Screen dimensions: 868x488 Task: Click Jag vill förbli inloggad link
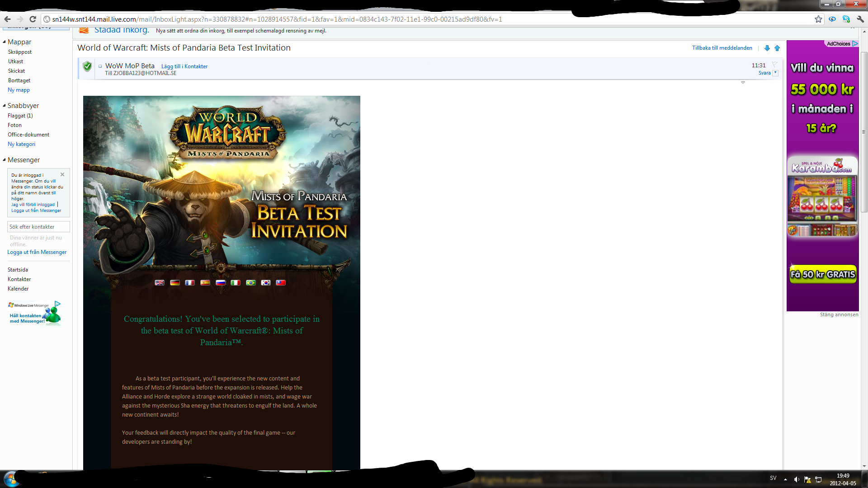pyautogui.click(x=33, y=205)
